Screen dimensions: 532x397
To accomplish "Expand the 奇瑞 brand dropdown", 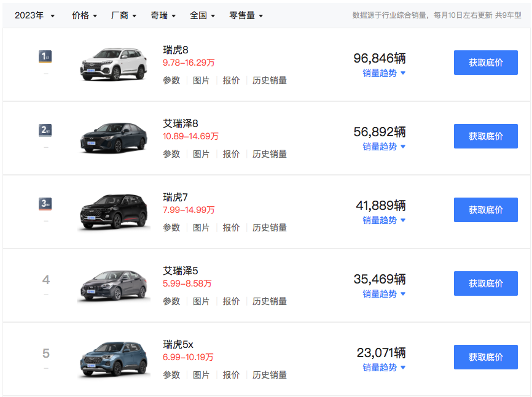I will coord(163,15).
